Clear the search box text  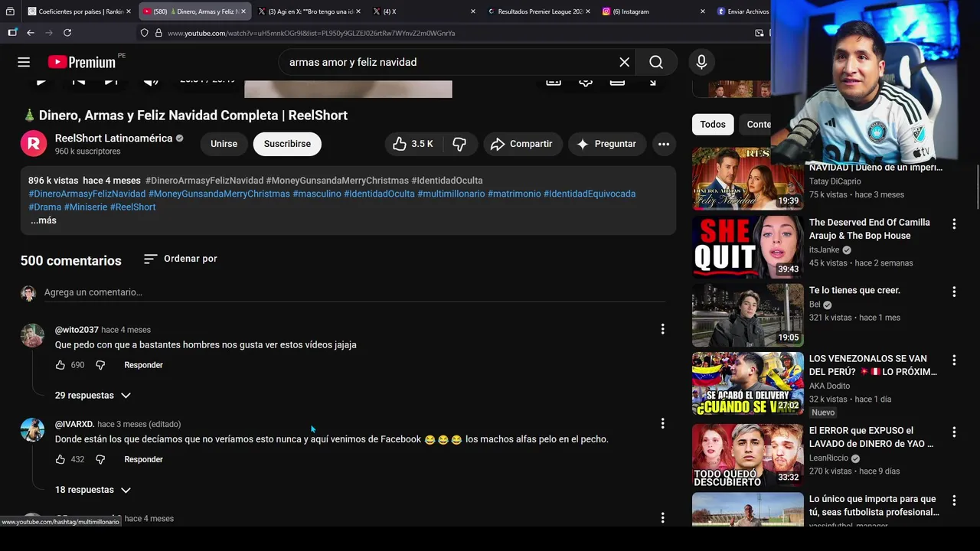624,62
